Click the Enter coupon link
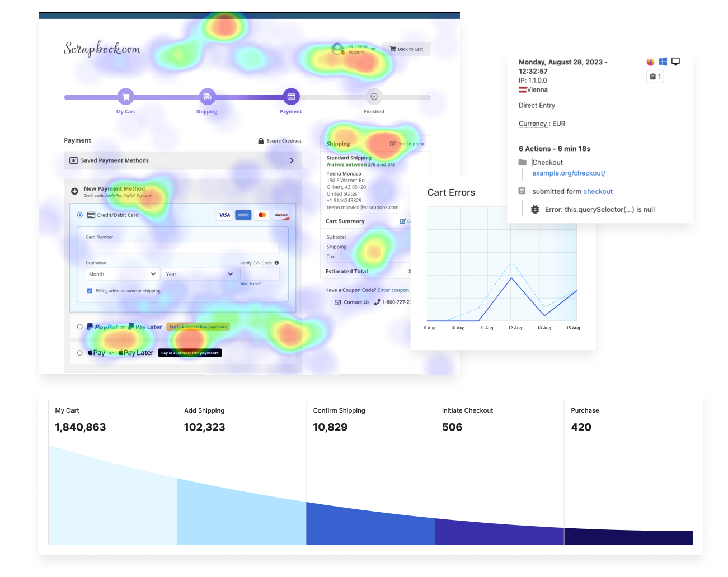The height and width of the screenshot is (577, 728). [x=393, y=290]
